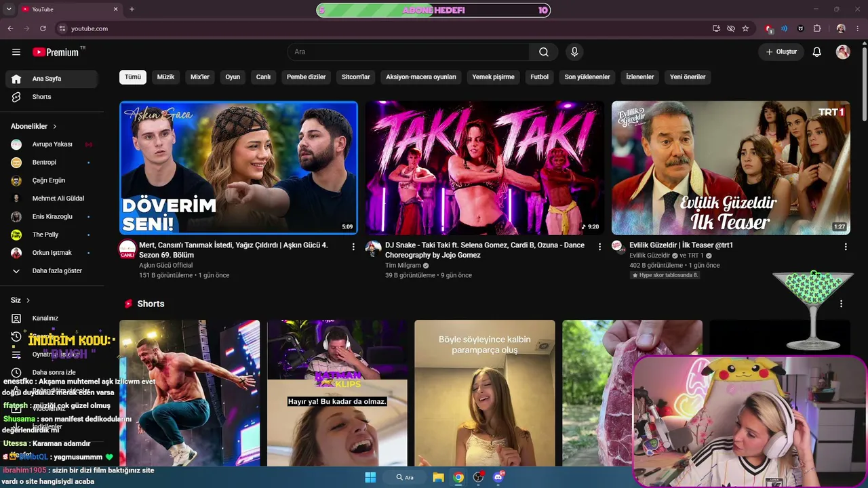Open Enis Kirazoglu subscription

point(52,216)
